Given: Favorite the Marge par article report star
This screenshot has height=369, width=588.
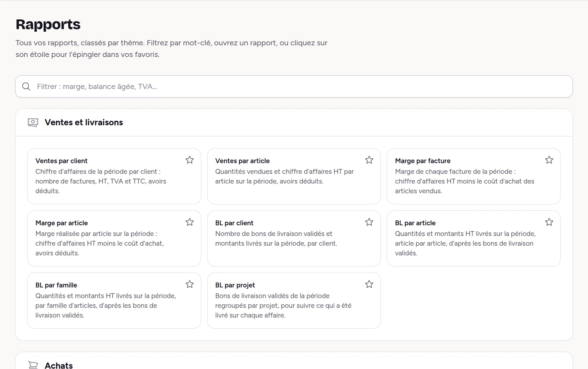Looking at the screenshot, I should click(190, 222).
